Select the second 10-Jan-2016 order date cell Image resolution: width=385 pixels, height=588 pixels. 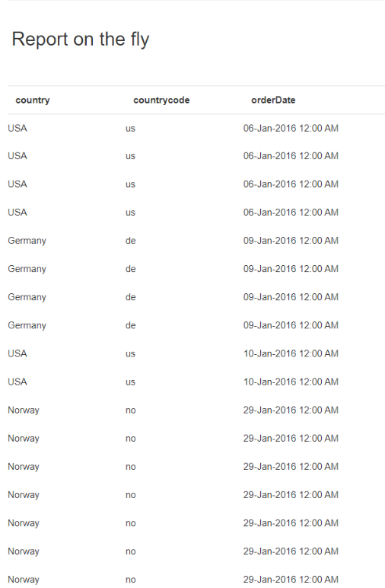click(x=291, y=382)
